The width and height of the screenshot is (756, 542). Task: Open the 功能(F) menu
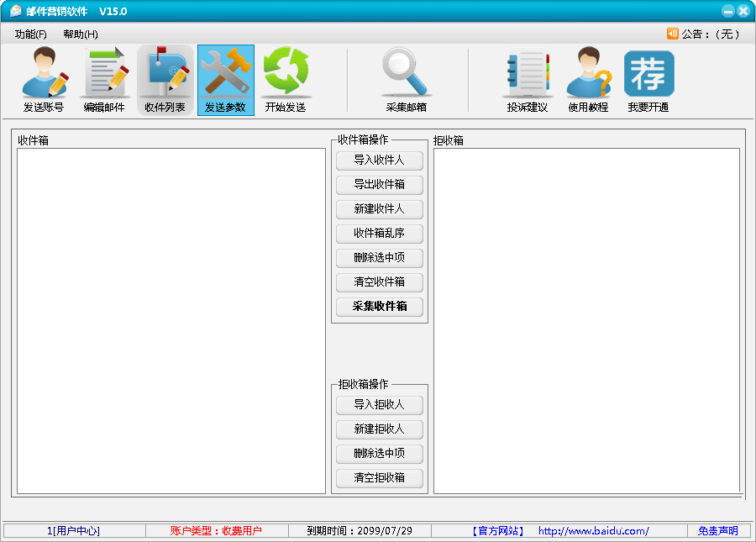pos(30,34)
